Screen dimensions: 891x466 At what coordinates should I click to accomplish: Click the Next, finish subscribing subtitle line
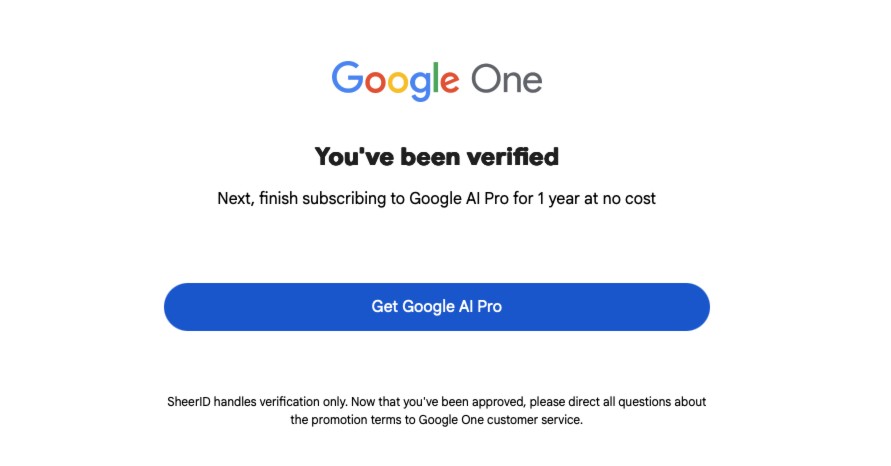tap(436, 198)
